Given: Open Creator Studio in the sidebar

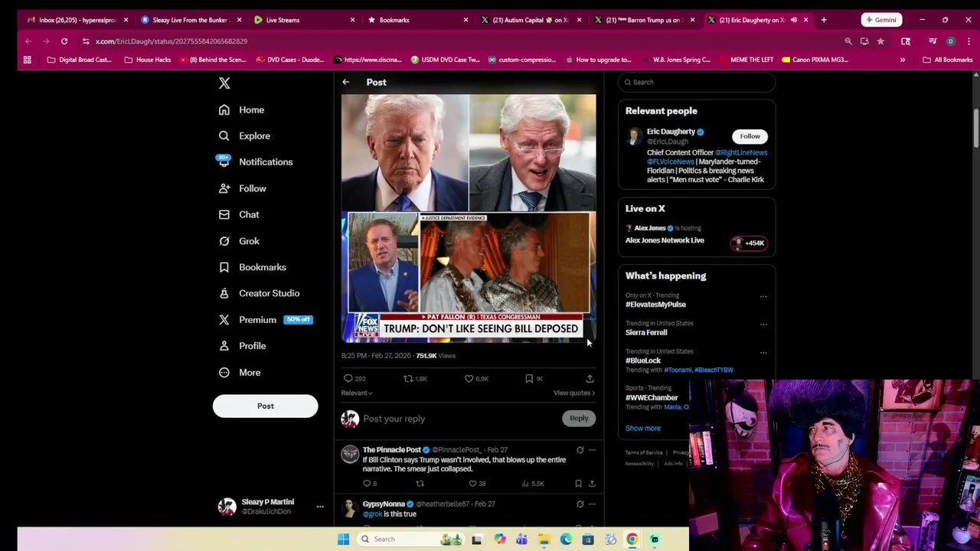Looking at the screenshot, I should (259, 293).
